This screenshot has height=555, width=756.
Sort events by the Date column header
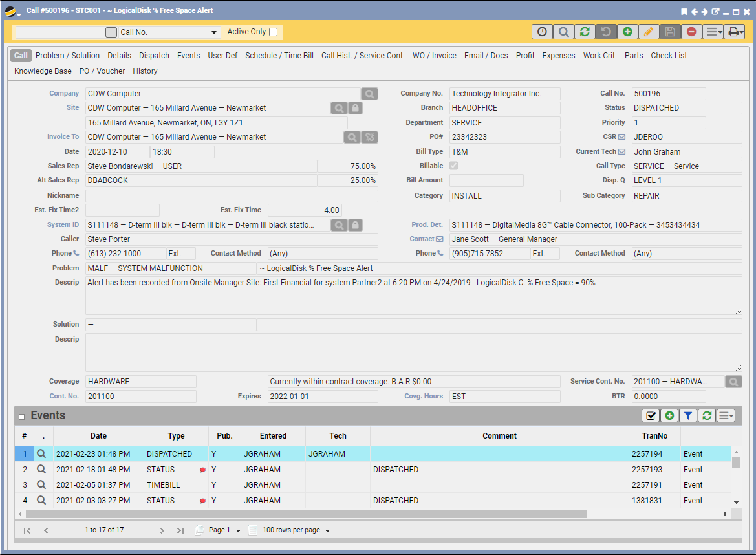(x=98, y=436)
